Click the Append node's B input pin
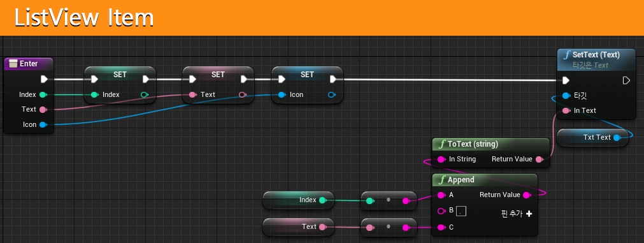 [441, 211]
